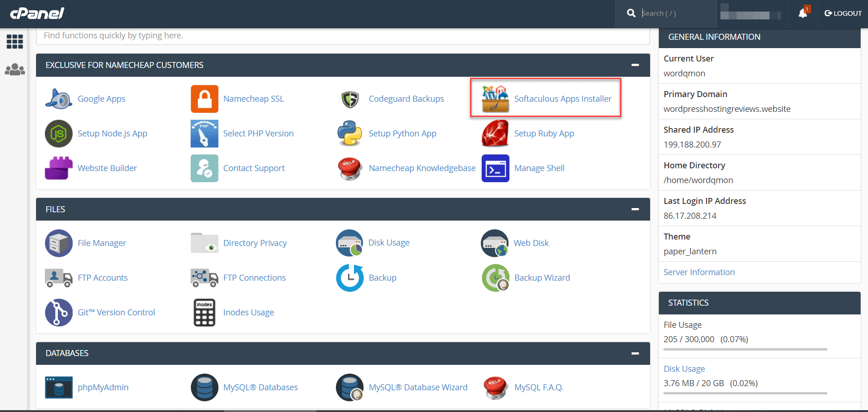This screenshot has height=412, width=868.
Task: Click the cPanel logo
Action: pos(37,13)
